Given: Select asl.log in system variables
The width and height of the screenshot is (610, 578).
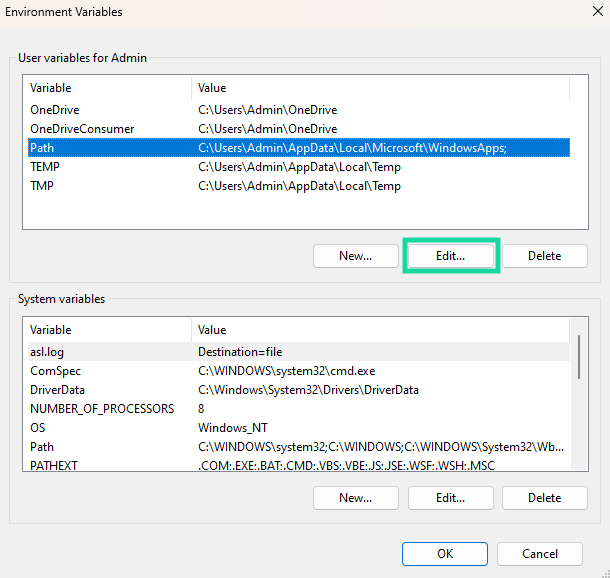Looking at the screenshot, I should [x=47, y=352].
